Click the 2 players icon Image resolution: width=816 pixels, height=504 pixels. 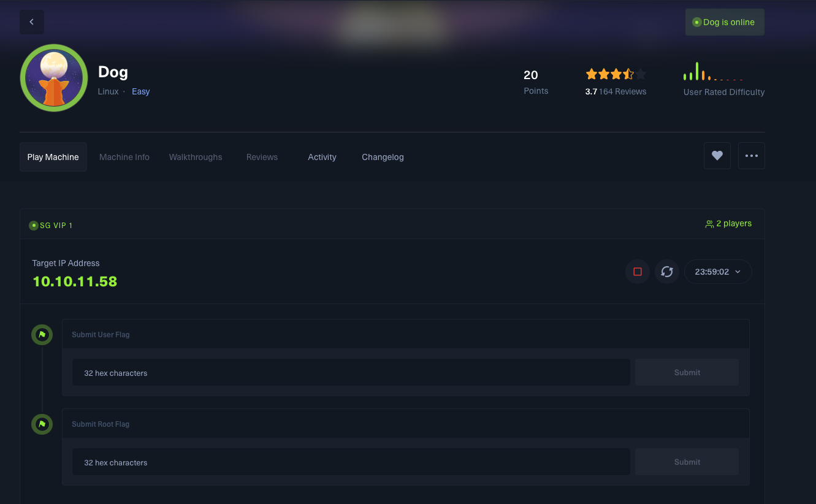[709, 224]
